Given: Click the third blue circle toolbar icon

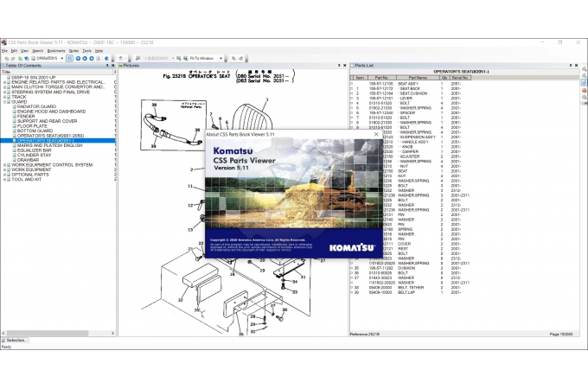Looking at the screenshot, I should pyautogui.click(x=92, y=59).
